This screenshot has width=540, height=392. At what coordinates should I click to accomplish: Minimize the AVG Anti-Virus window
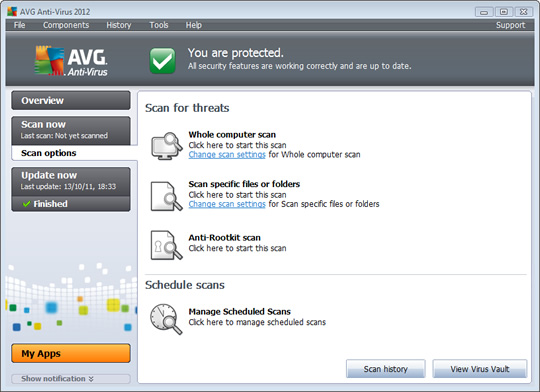484,12
